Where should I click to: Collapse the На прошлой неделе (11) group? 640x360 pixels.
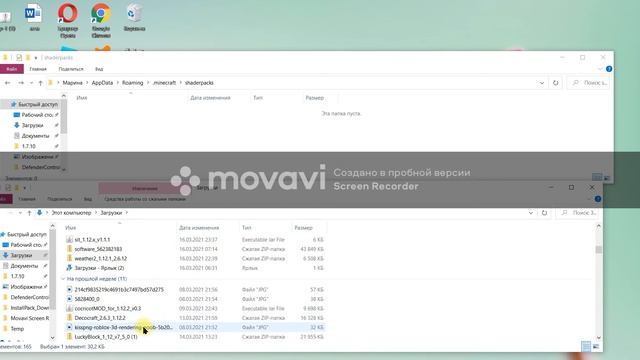click(63, 279)
